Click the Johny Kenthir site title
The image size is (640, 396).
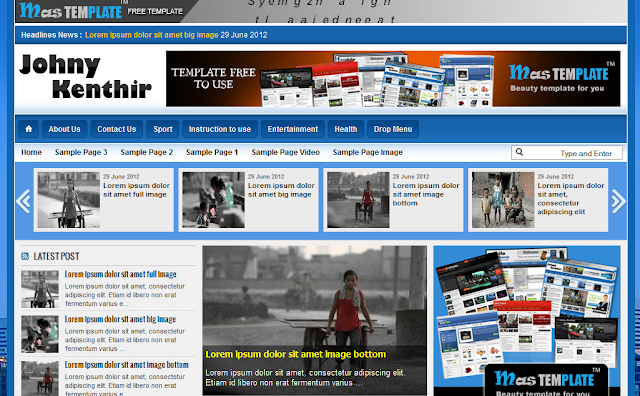[x=85, y=77]
